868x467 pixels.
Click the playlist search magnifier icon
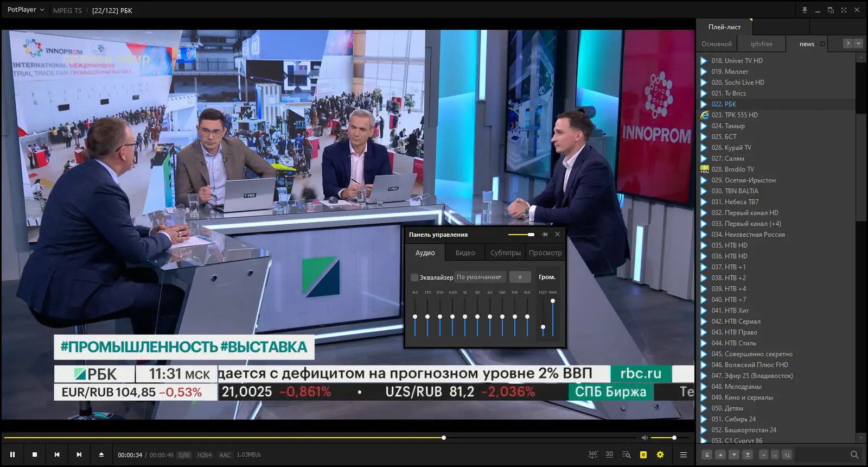click(x=854, y=455)
